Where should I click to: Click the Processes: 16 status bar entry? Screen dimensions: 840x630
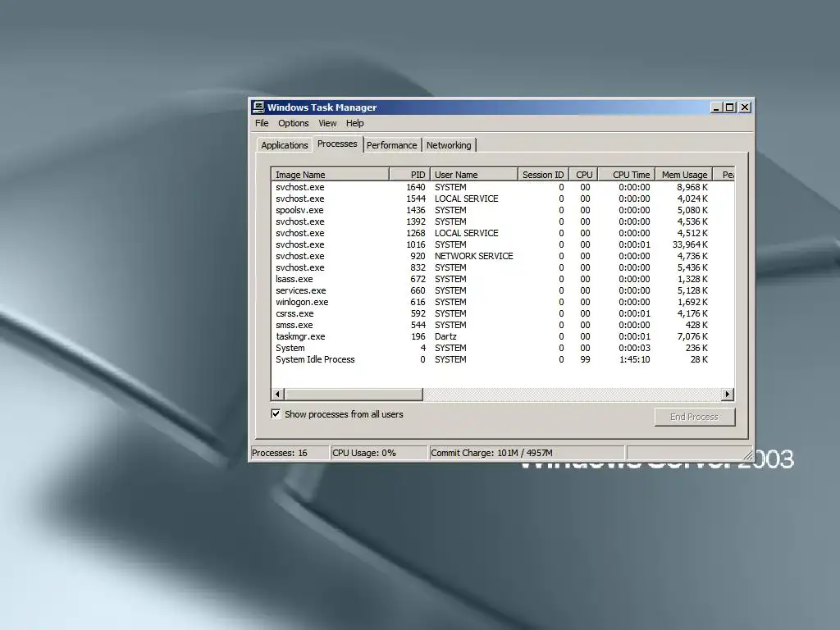[290, 453]
